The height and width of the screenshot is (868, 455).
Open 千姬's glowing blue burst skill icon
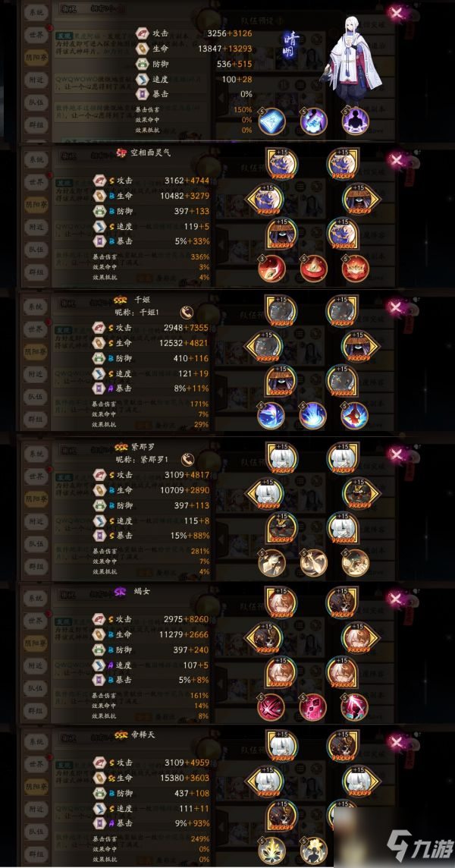[x=313, y=415]
